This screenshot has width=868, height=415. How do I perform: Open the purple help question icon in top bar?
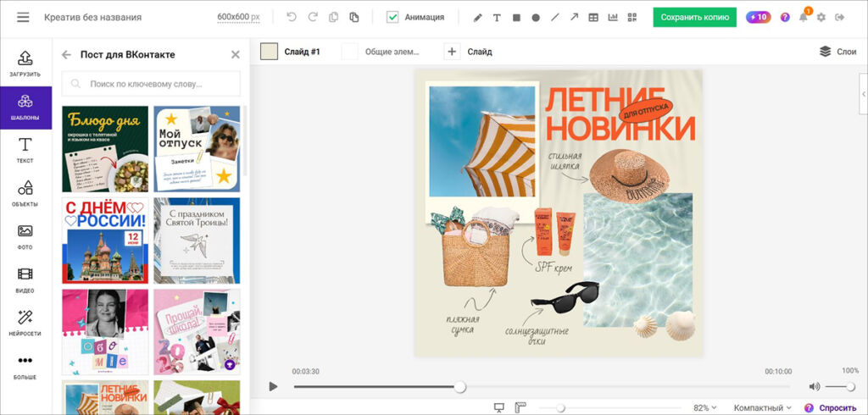point(785,17)
